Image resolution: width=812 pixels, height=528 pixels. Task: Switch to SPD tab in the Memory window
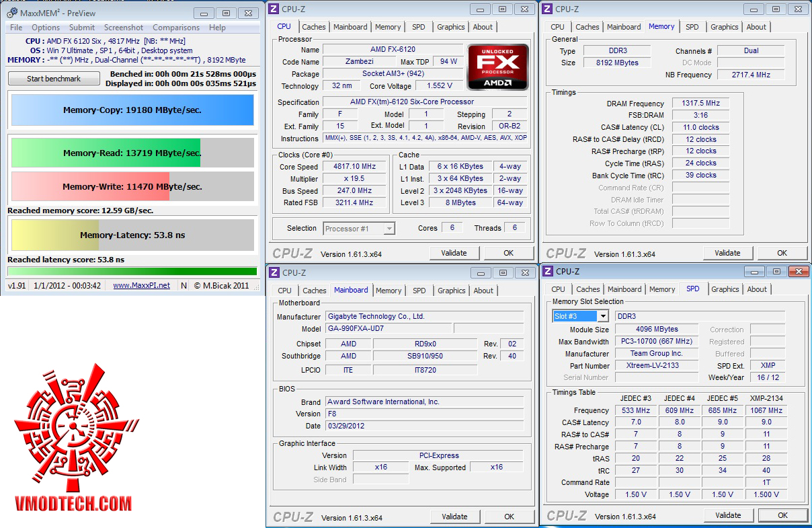coord(692,27)
